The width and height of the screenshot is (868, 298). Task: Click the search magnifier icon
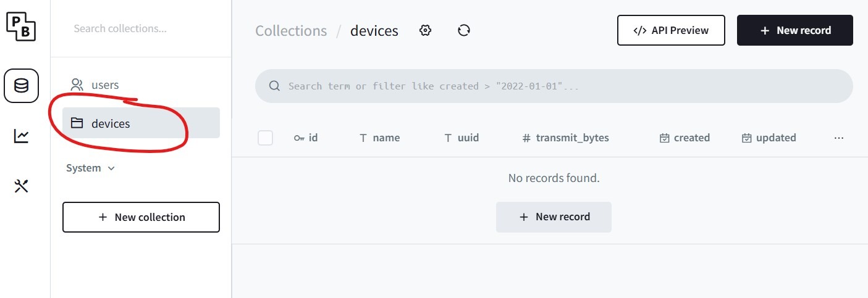[x=275, y=86]
